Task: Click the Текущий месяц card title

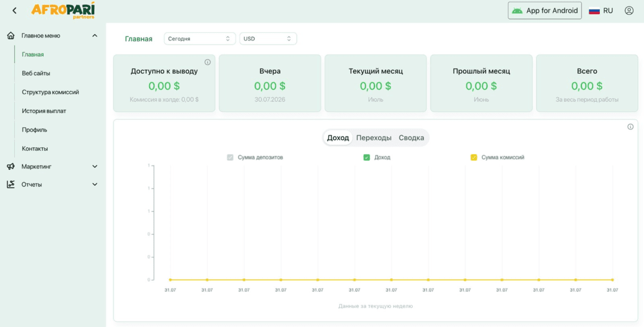Action: (376, 71)
